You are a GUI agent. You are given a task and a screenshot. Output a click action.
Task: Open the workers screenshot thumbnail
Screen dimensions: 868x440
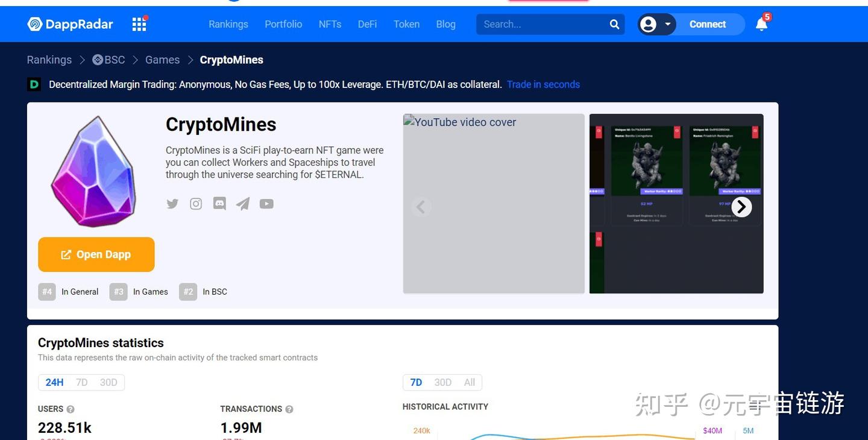point(676,204)
